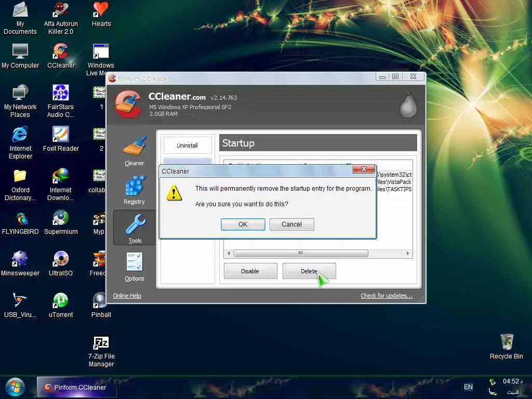Screen dimensions: 532x399
Task: Select the Windows Live Messenger shortcut
Action: point(100,60)
